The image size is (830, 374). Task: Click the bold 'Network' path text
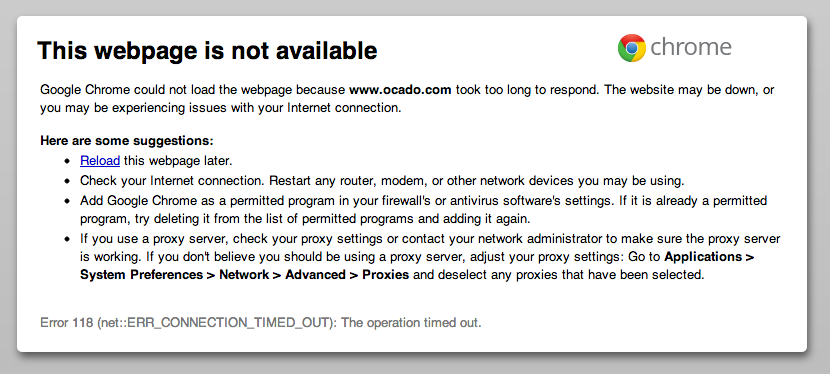[x=244, y=275]
